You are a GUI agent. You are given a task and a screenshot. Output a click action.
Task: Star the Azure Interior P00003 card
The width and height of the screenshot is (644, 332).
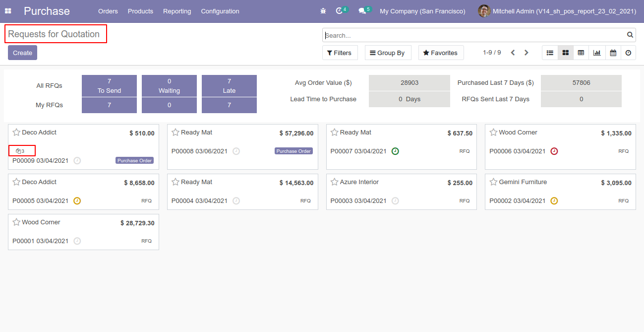coord(335,182)
